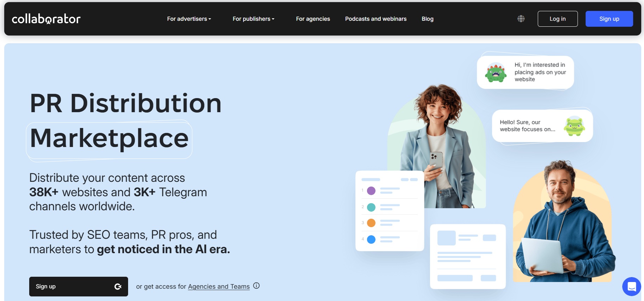Screen dimensions: 644x301
Task: Click the orange circle in list card
Action: [371, 223]
